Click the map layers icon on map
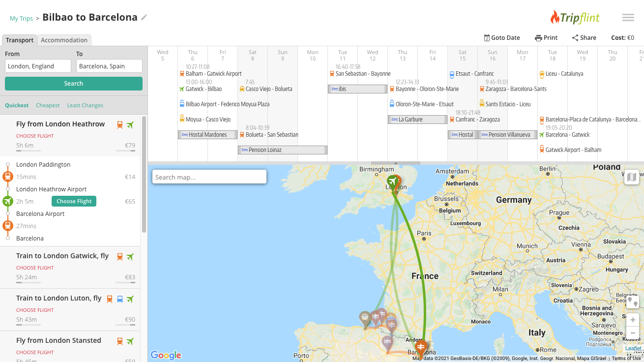Screen dimensions: 644x362 point(632,177)
